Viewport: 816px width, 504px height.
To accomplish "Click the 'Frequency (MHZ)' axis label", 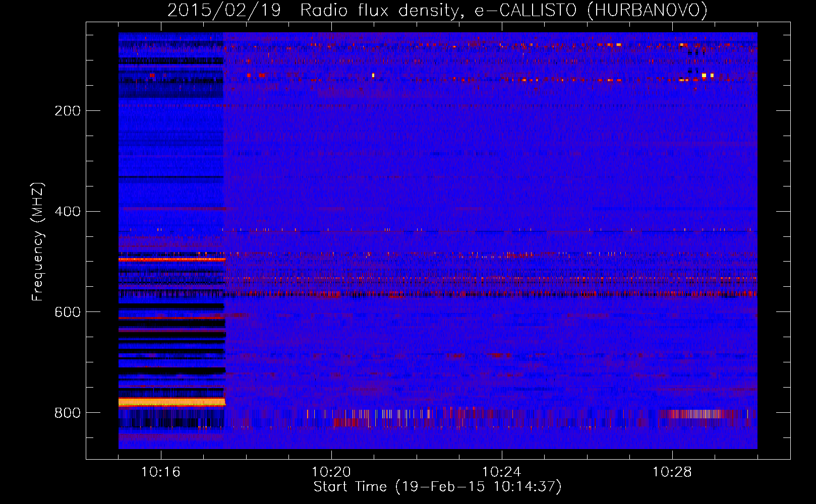I will point(38,242).
